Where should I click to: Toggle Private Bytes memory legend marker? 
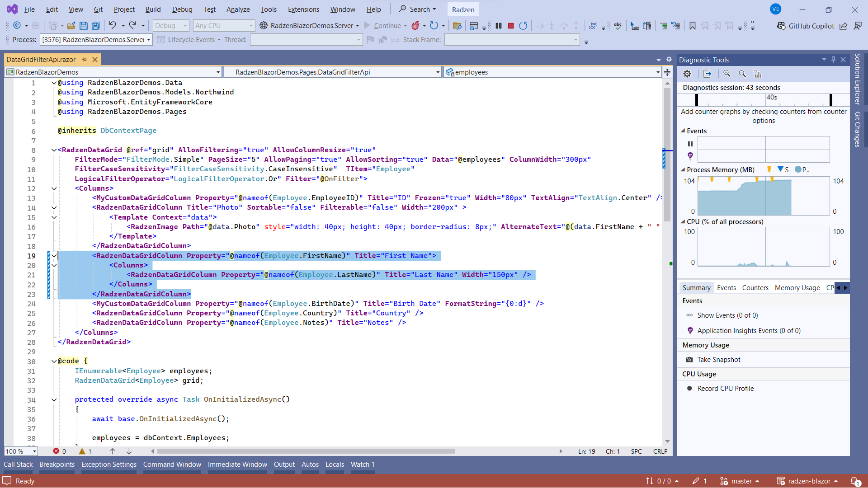point(798,169)
